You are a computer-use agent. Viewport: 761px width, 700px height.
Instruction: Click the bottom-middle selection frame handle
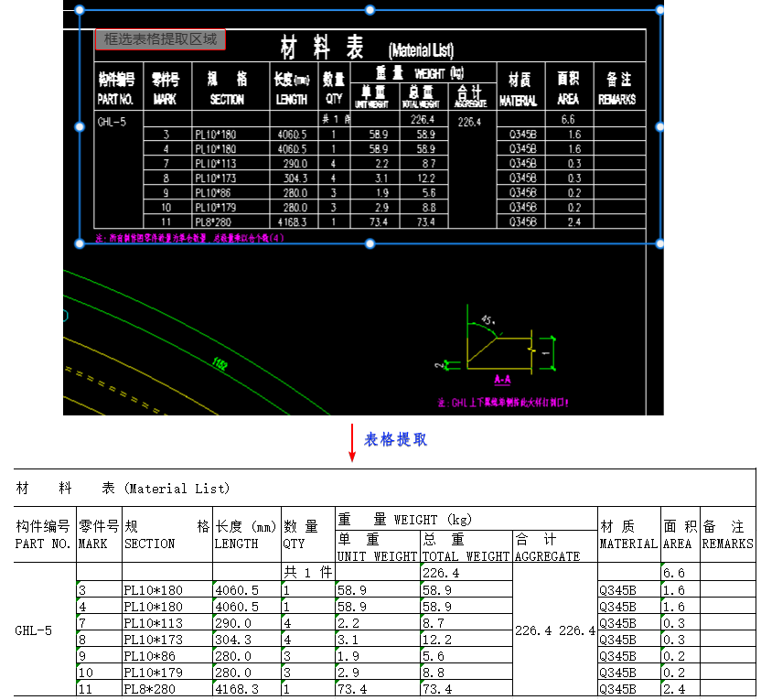point(370,243)
